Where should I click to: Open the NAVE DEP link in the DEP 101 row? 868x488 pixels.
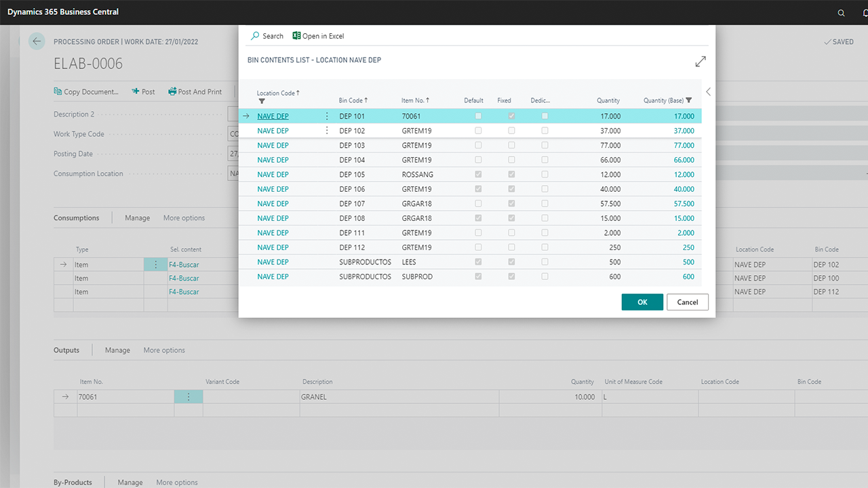click(273, 116)
